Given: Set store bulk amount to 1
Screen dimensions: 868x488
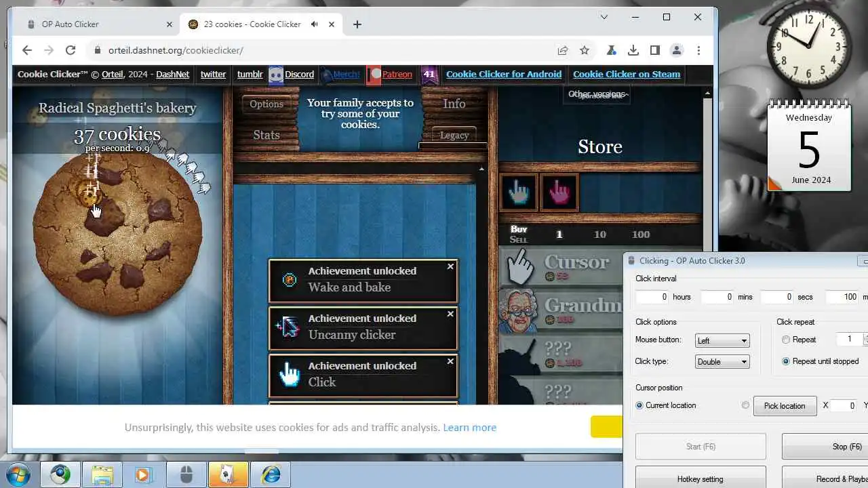Looking at the screenshot, I should (559, 235).
